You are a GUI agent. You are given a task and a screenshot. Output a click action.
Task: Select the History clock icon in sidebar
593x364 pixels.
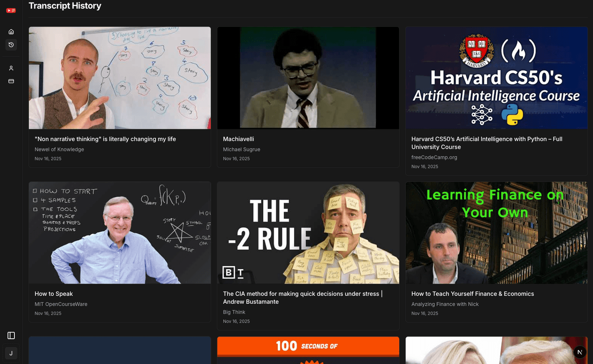coord(11,45)
